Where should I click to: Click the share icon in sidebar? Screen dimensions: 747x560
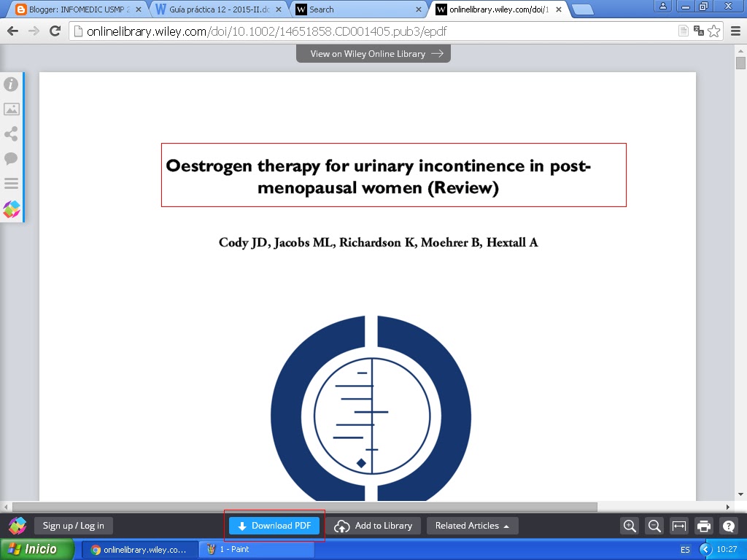click(11, 134)
